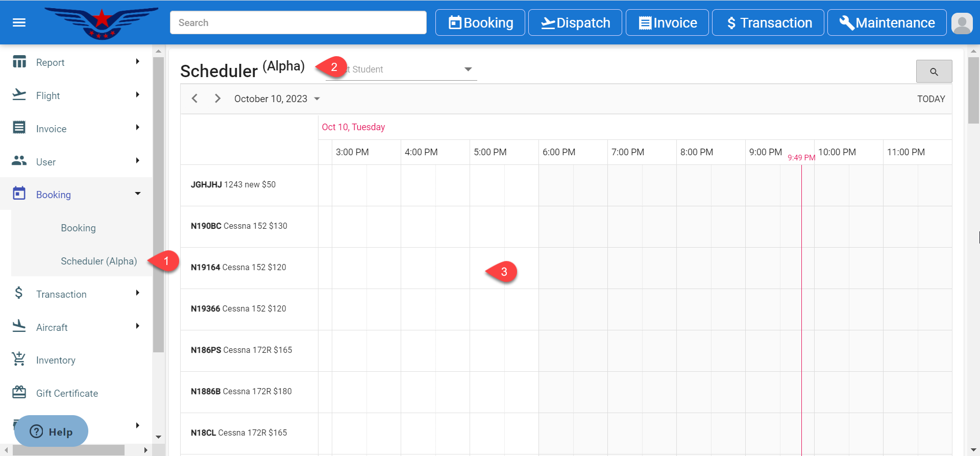Open the Booking submenu item

click(x=78, y=228)
